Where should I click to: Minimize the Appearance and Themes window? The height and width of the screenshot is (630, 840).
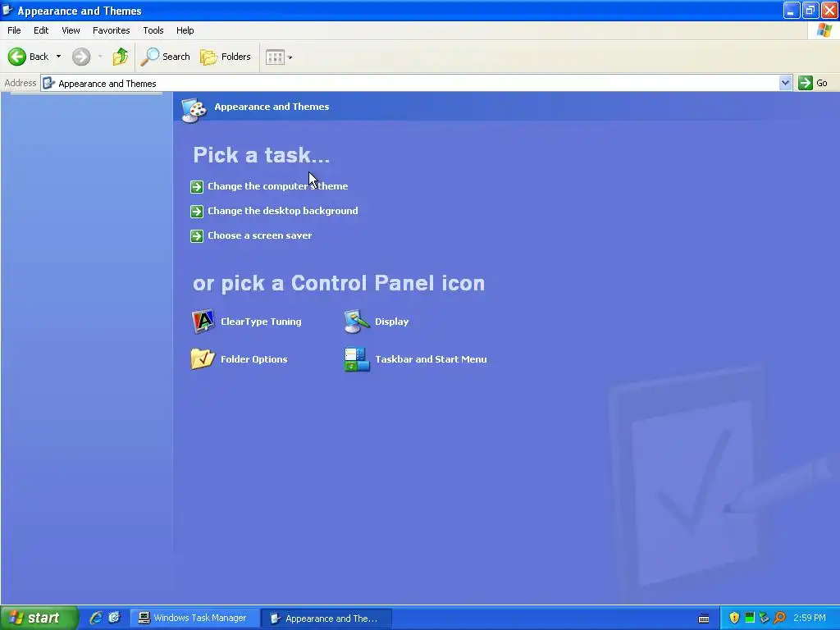click(792, 10)
